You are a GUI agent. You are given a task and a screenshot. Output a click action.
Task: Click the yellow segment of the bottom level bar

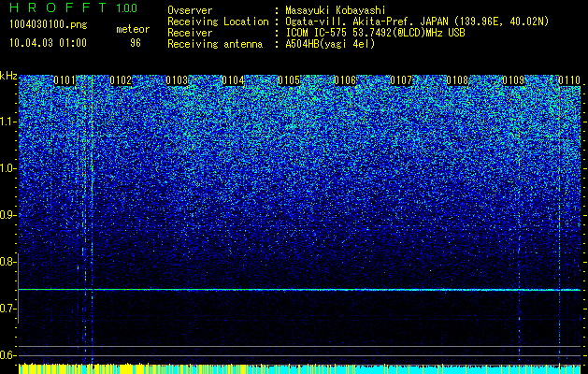132,368
